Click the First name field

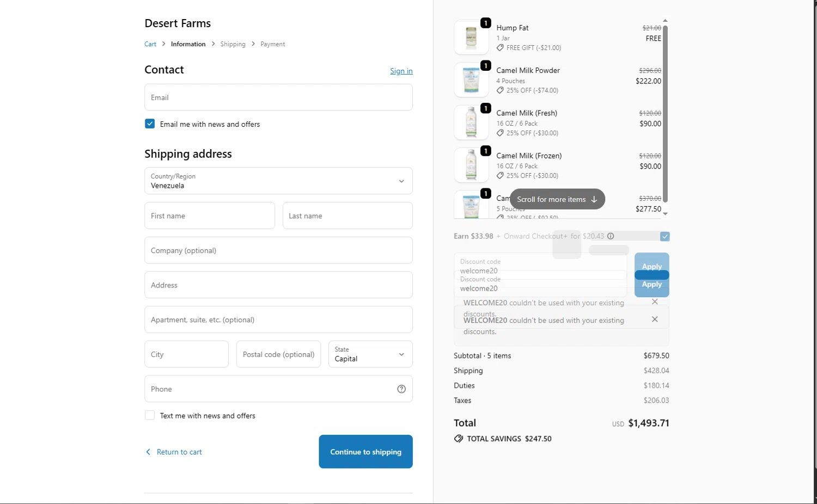point(210,216)
